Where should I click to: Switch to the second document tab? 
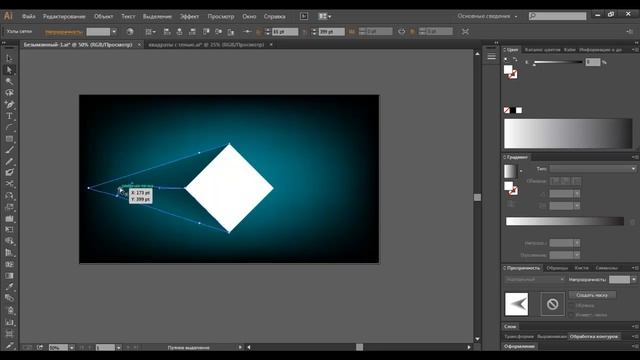(x=207, y=44)
